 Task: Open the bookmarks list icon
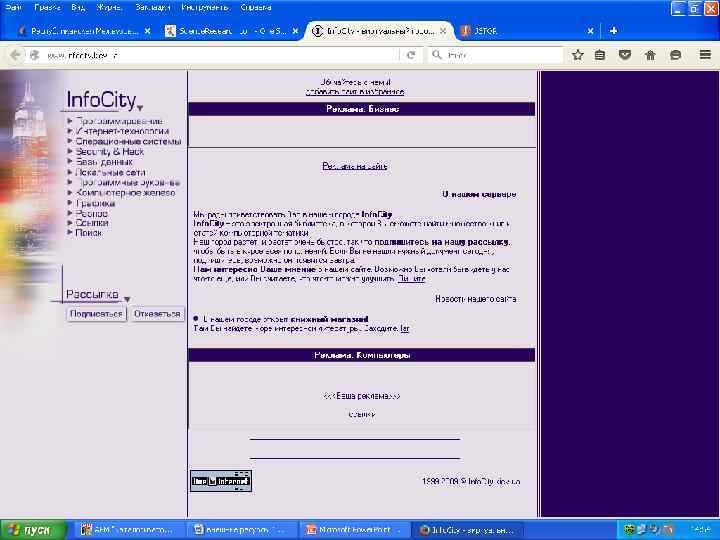click(600, 55)
